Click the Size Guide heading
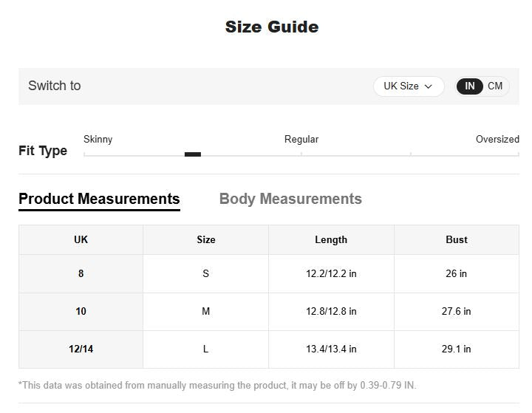Viewport: 532px width, 413px height. pos(272,27)
